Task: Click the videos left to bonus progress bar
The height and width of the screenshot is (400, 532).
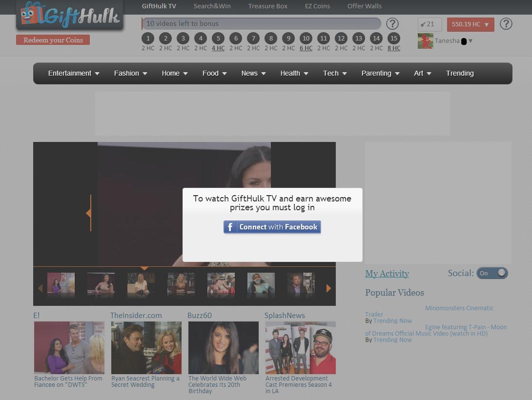Action: (261, 24)
